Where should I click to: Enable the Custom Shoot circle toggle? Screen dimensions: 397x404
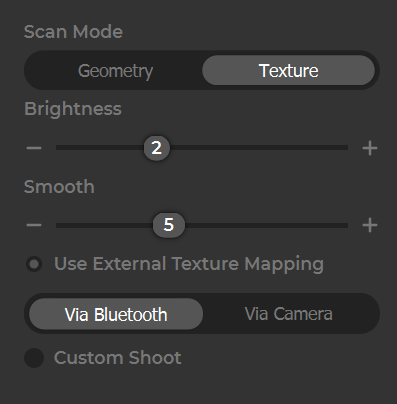click(34, 358)
